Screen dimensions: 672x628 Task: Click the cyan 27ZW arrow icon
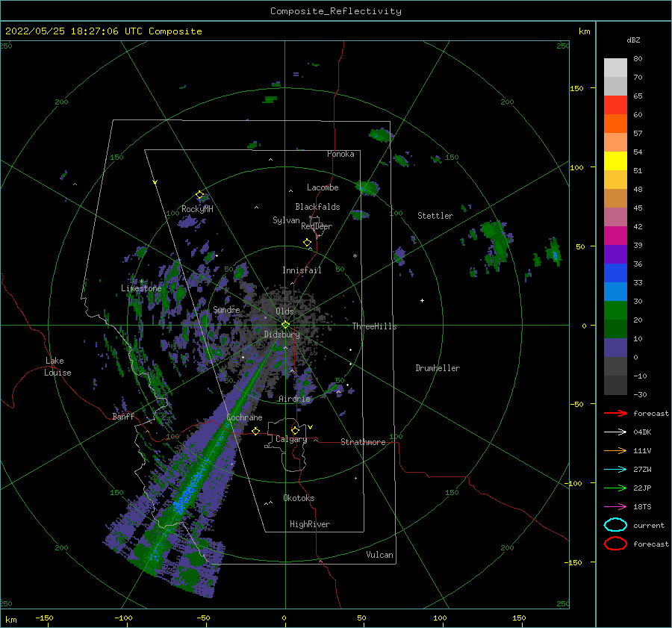pos(615,470)
